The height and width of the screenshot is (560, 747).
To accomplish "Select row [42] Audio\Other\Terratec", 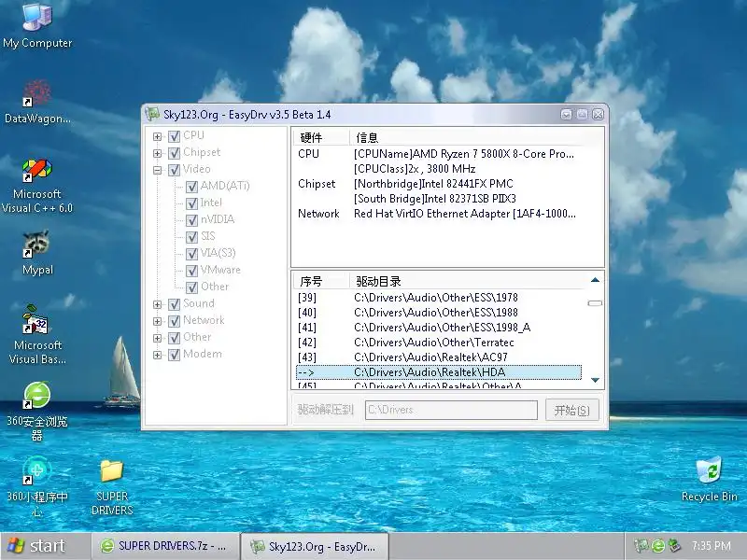I will click(439, 343).
